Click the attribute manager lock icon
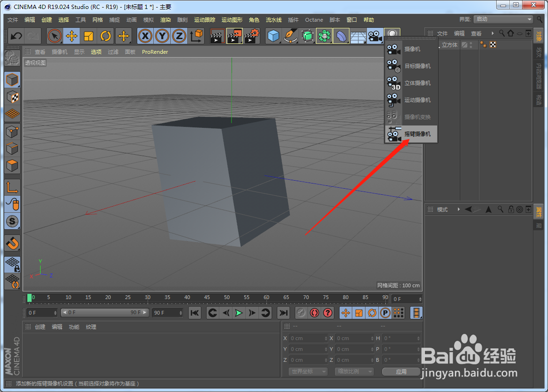 [511, 209]
